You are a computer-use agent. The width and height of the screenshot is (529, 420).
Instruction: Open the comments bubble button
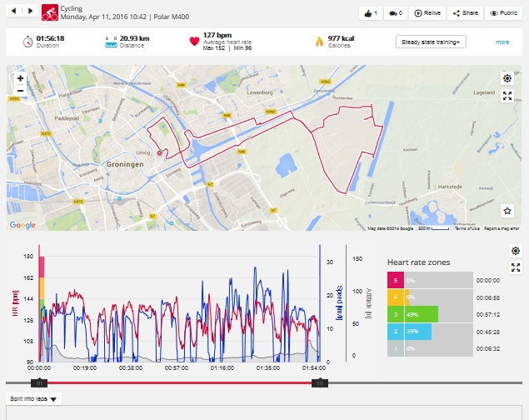(395, 13)
